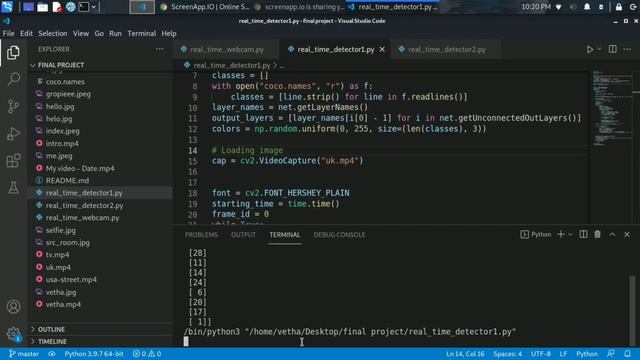This screenshot has height=360, width=640.
Task: Change indentation via Spaces: 4
Action: [507, 354]
